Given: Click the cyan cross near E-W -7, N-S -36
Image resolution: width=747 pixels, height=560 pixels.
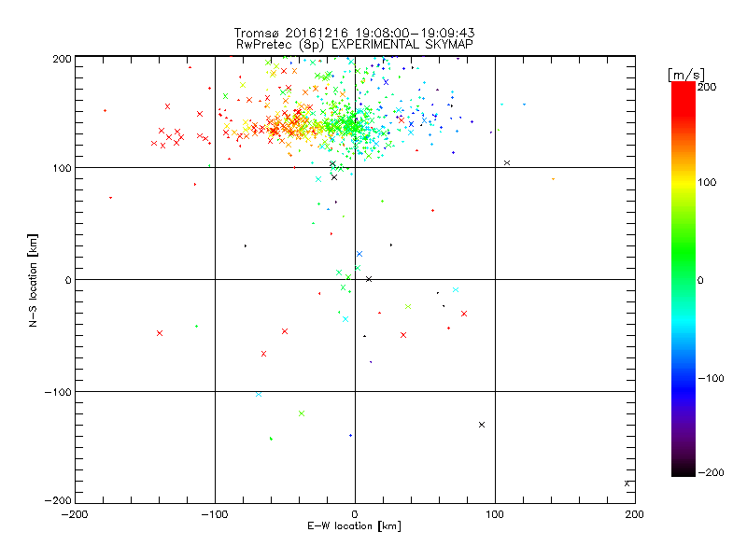Looking at the screenshot, I should click(x=345, y=319).
